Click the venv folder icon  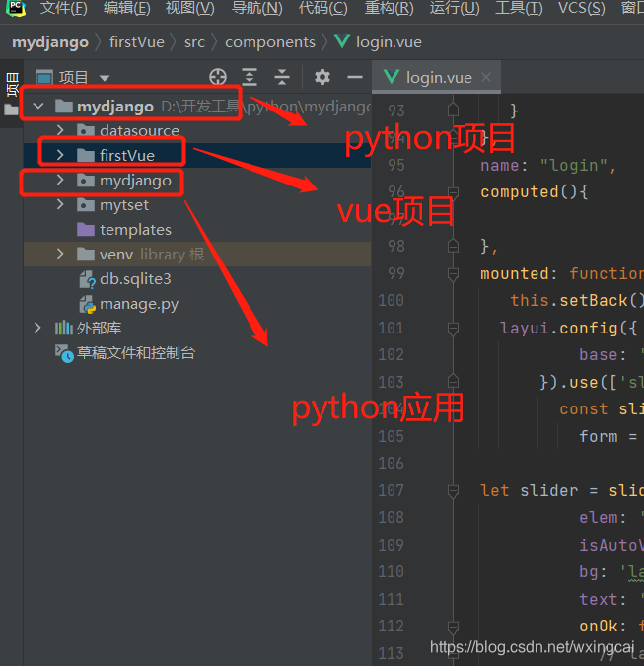86,254
